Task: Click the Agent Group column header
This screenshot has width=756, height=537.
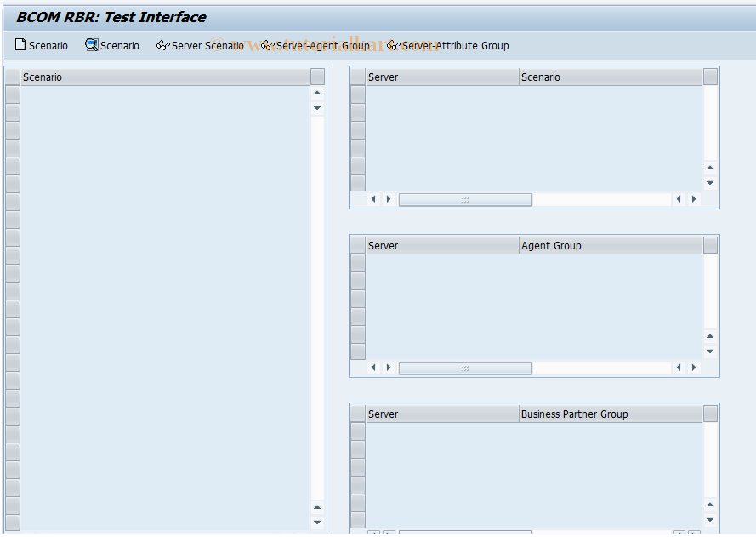Action: click(x=611, y=246)
